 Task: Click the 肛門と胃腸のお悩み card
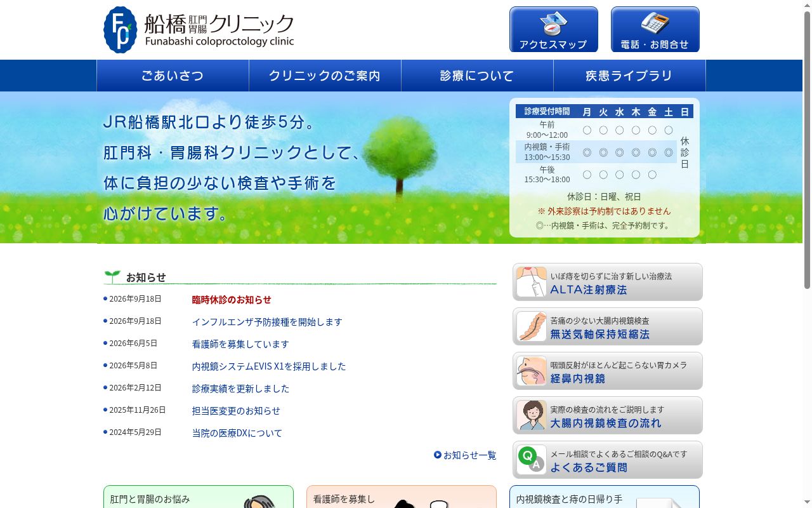click(x=199, y=497)
